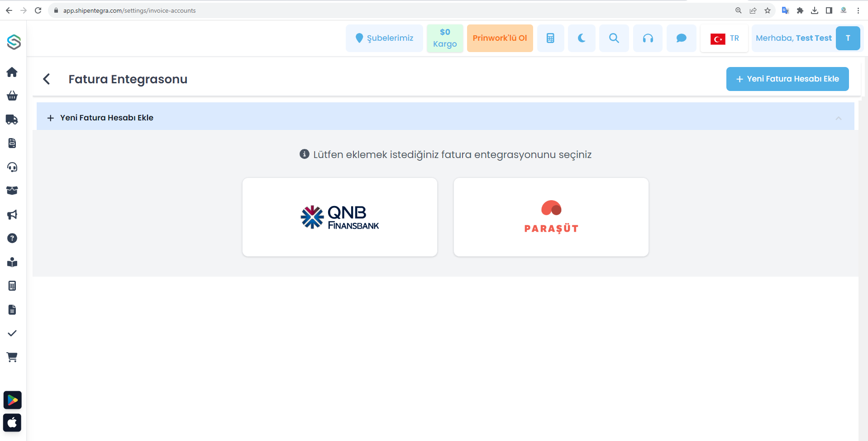Screen dimensions: 868x441
Task: Click the Shipentegra logo in sidebar
Action: 14,42
